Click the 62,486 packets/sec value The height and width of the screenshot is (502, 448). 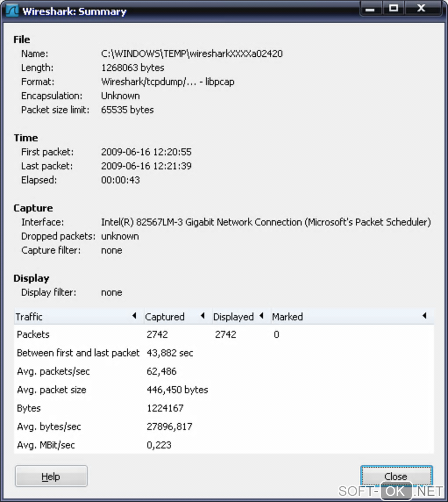162,371
